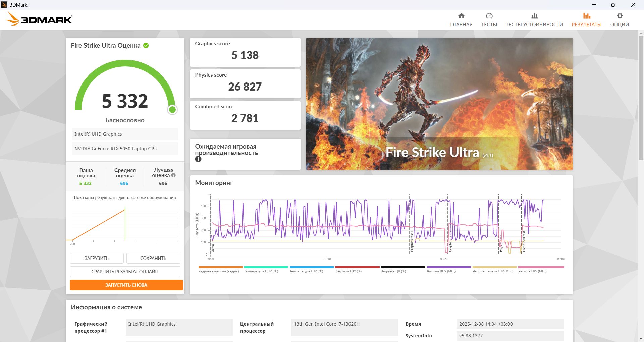Click the Intel(R) UHD Graphics row under the gauge

click(x=125, y=134)
